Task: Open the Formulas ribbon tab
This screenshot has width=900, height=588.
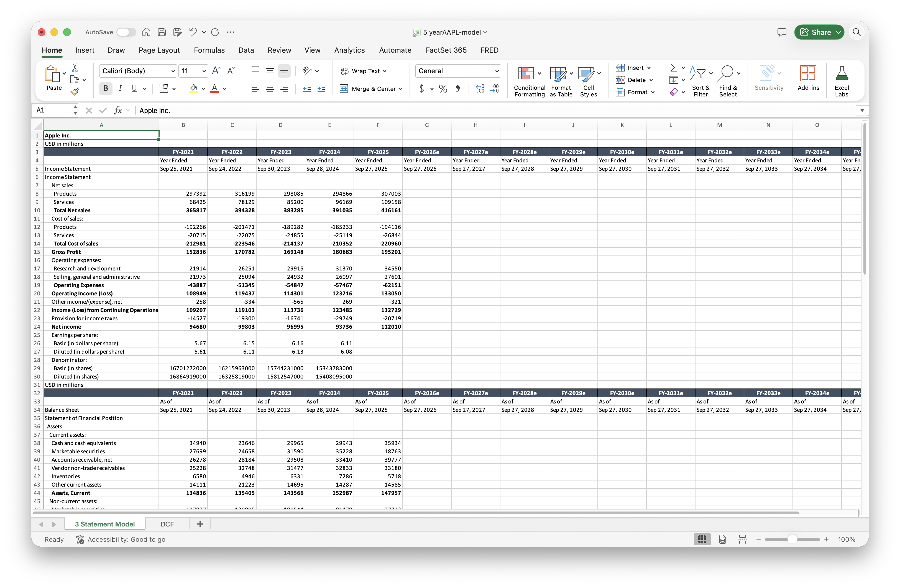Action: click(209, 50)
